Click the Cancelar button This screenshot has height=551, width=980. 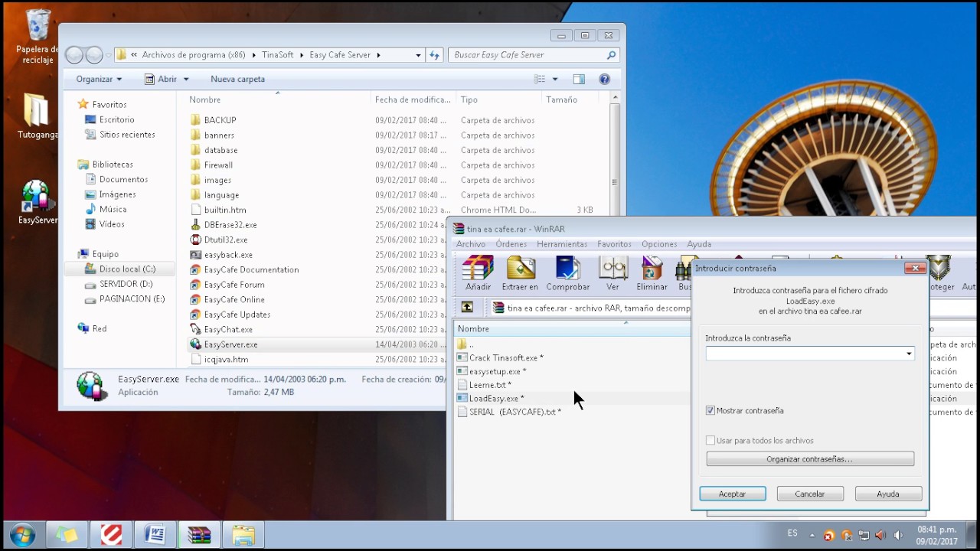coord(810,494)
